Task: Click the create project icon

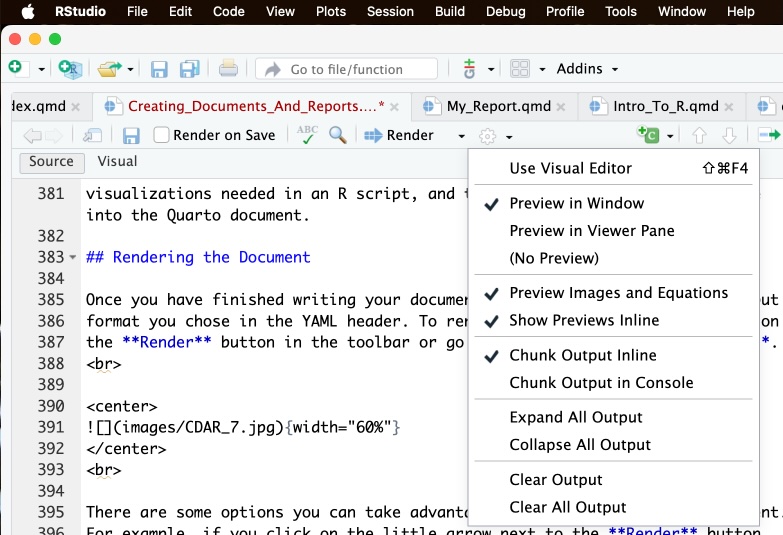Action: (x=69, y=68)
